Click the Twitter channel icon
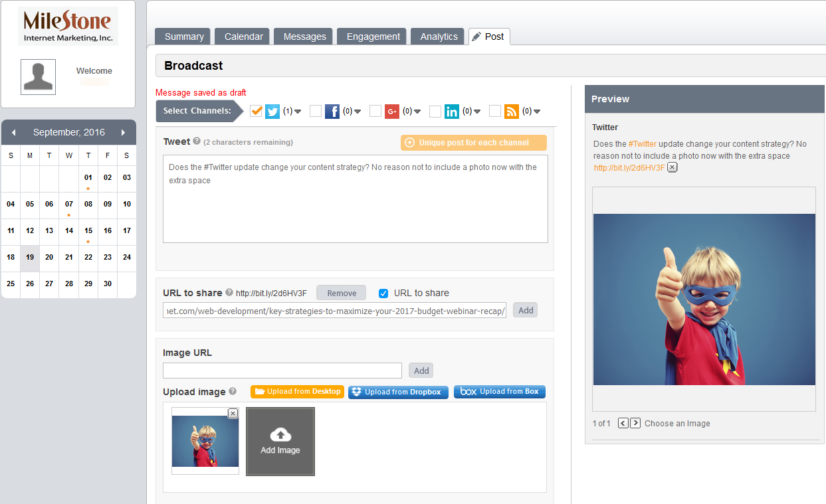 [x=272, y=112]
